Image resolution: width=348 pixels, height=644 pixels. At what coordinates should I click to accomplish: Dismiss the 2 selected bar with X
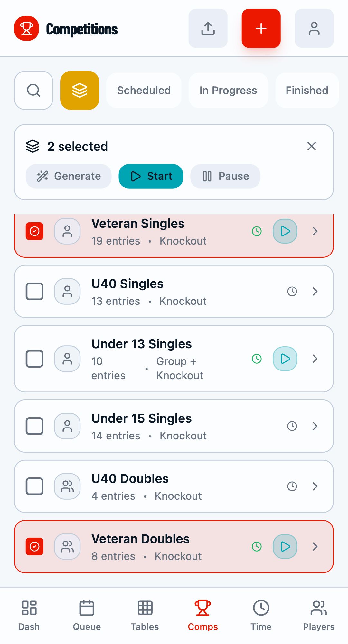tap(311, 146)
